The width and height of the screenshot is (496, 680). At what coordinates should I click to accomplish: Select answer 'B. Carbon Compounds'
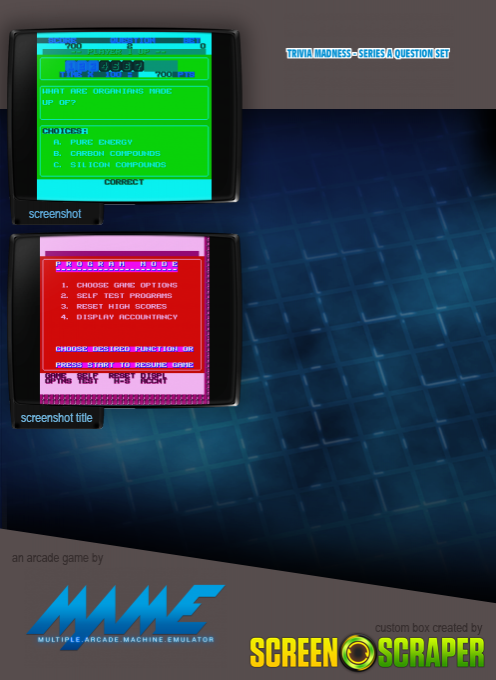(x=107, y=154)
